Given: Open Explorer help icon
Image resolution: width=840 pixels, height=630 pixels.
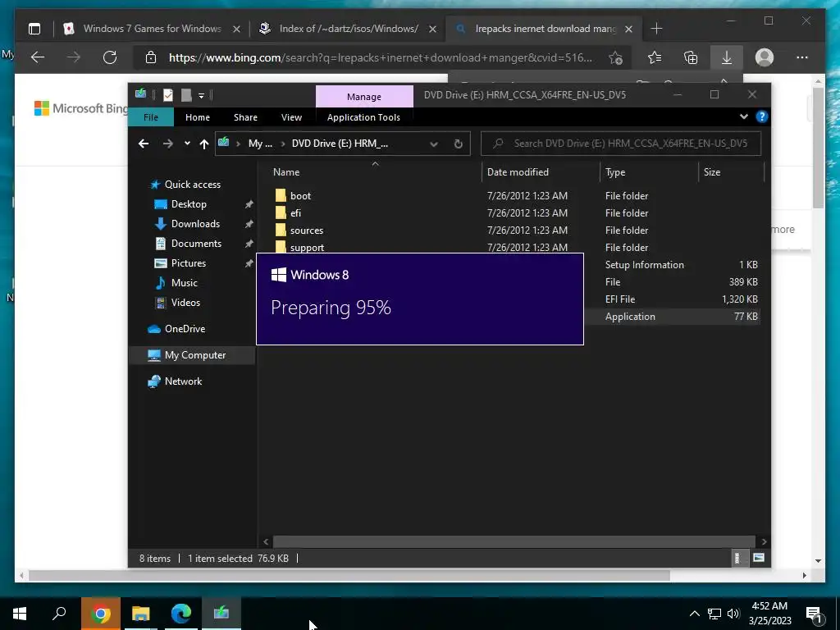Looking at the screenshot, I should pyautogui.click(x=761, y=116).
